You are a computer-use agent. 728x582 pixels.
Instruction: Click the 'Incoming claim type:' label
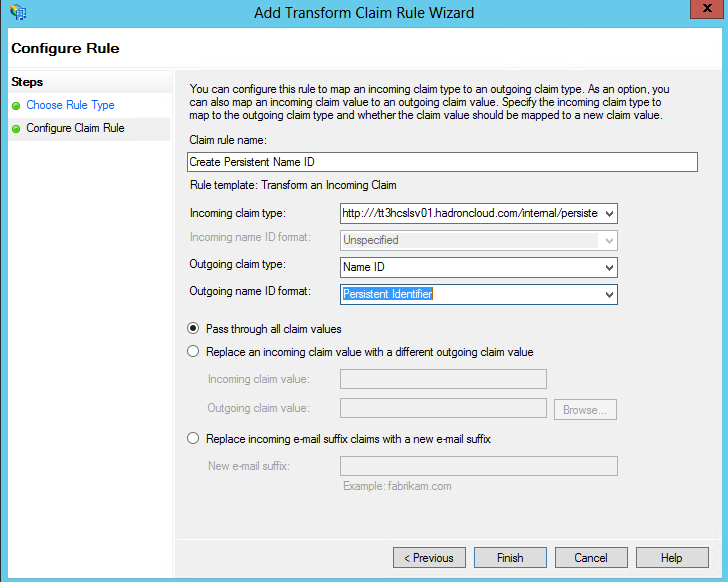tap(238, 213)
